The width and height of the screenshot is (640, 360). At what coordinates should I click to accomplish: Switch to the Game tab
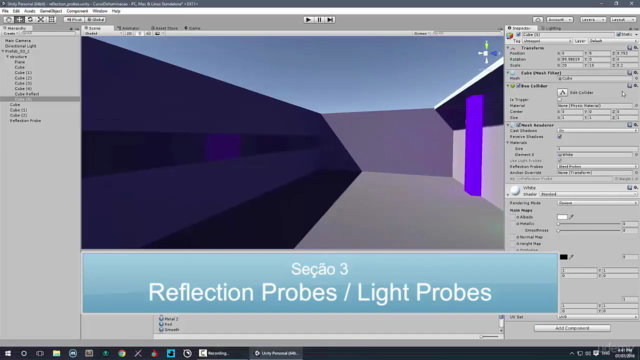click(x=192, y=28)
